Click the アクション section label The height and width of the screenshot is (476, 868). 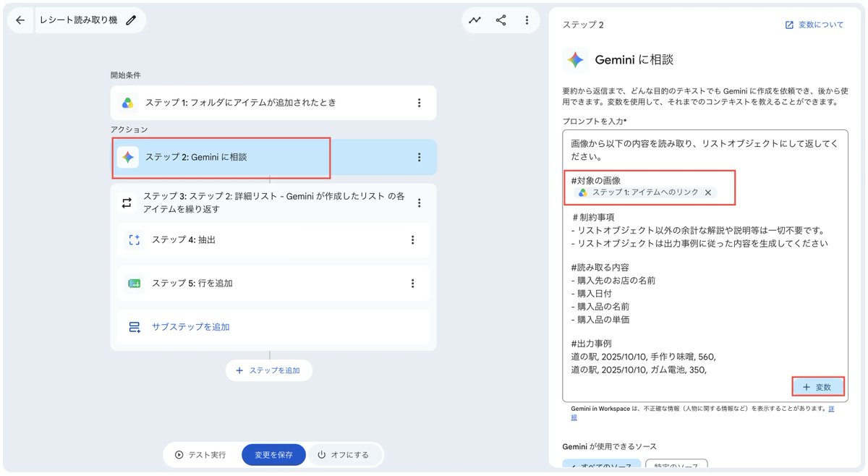129,129
